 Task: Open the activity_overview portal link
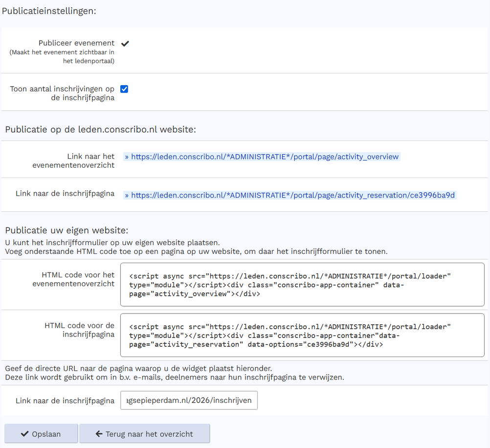click(x=265, y=157)
